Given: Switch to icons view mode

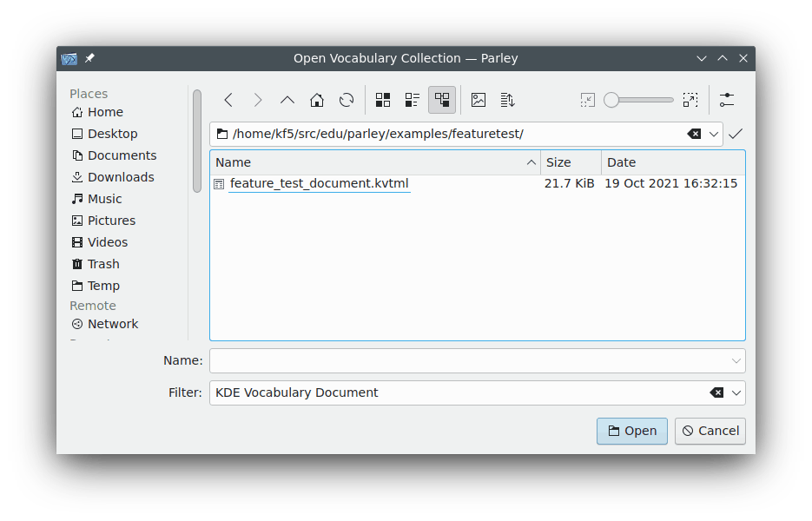Looking at the screenshot, I should point(383,100).
